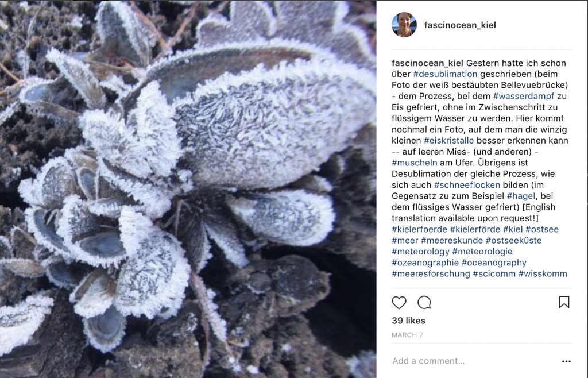Select the #oceanography hashtag
The height and width of the screenshot is (378, 588).
click(494, 263)
